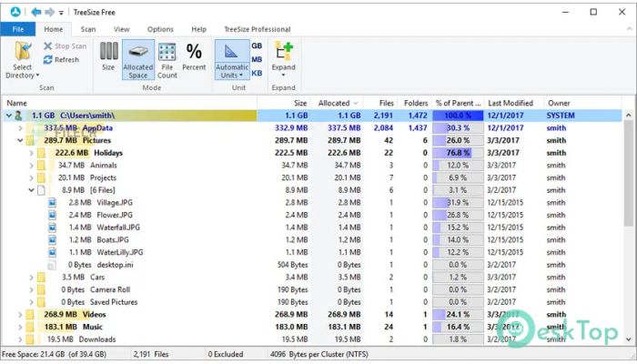Expand the Music folder
637x364 pixels.
tap(20, 327)
